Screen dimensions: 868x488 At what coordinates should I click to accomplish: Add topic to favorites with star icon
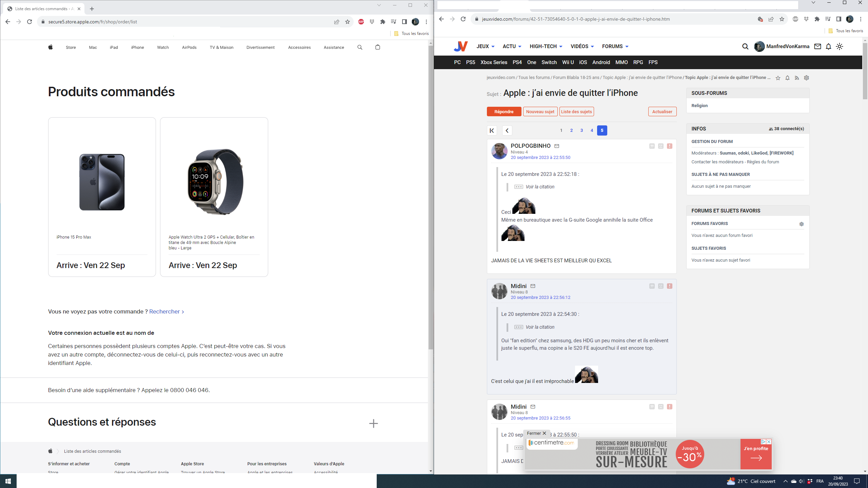[778, 78]
